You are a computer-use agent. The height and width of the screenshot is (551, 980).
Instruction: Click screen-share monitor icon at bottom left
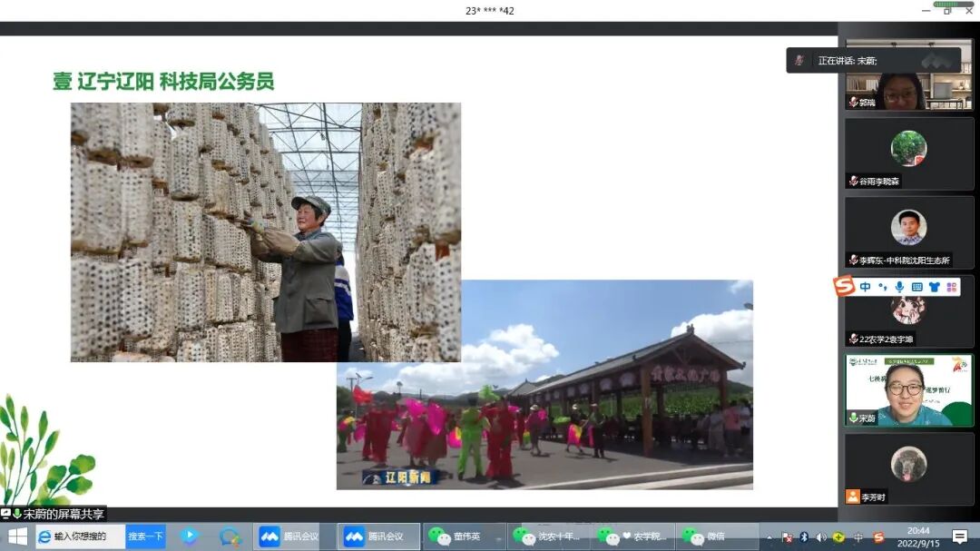pos(5,514)
